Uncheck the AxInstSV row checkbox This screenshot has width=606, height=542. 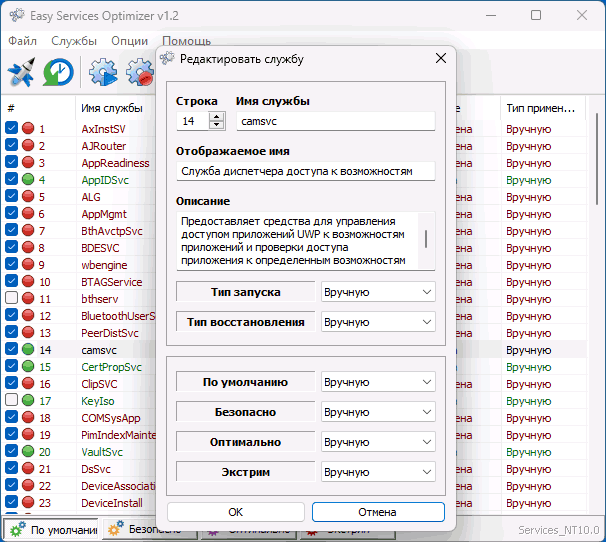[12, 128]
